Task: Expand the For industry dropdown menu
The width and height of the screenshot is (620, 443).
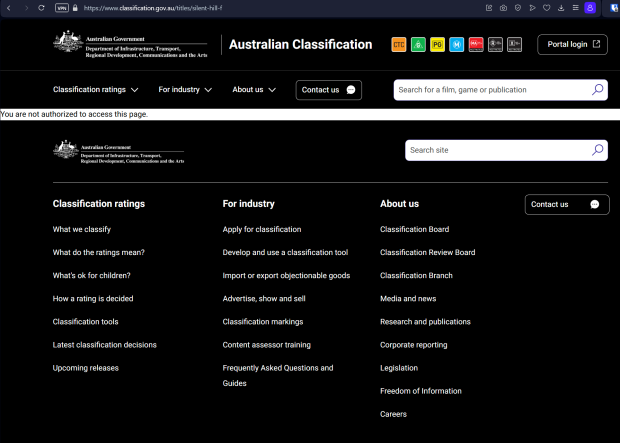Action: [185, 90]
